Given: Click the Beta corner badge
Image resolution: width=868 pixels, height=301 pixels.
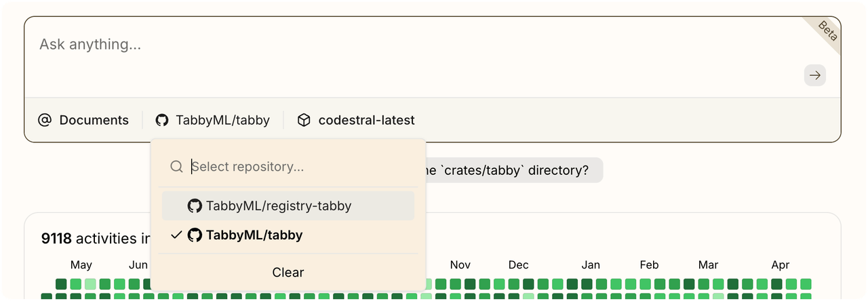Looking at the screenshot, I should [827, 31].
